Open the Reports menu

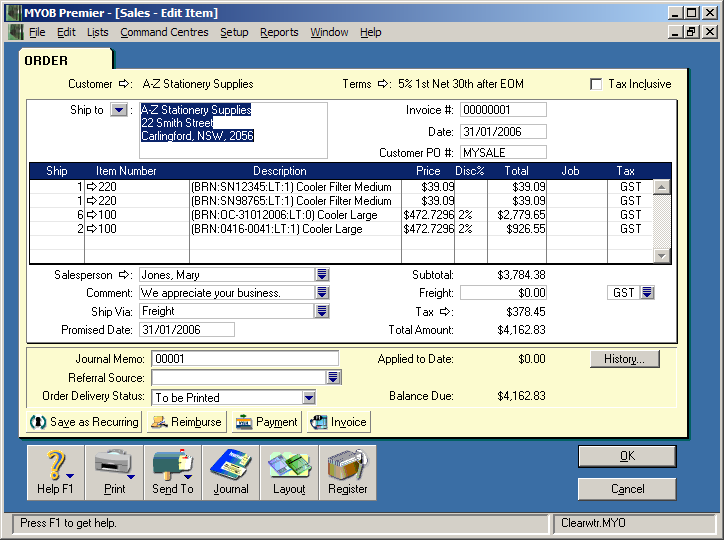(279, 32)
